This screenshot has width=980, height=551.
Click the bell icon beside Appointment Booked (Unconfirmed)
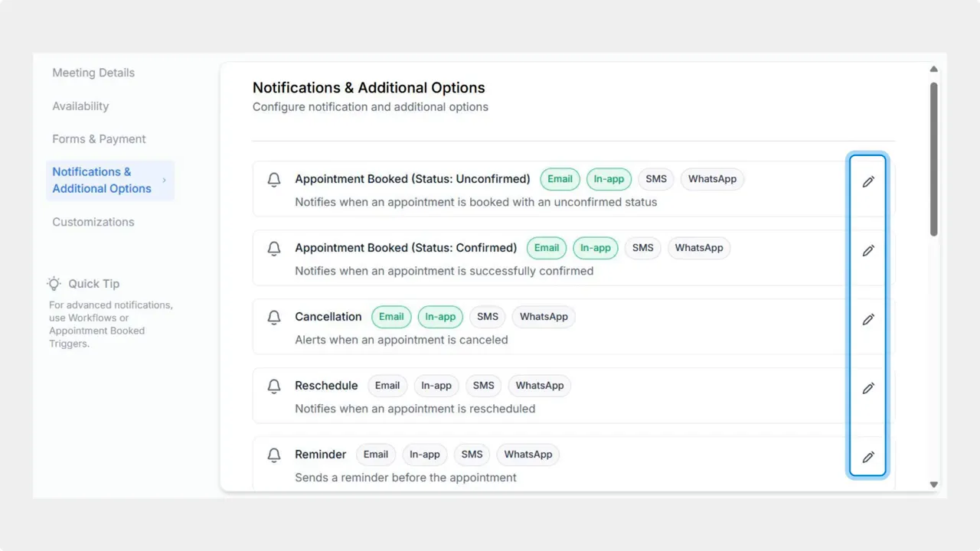273,179
